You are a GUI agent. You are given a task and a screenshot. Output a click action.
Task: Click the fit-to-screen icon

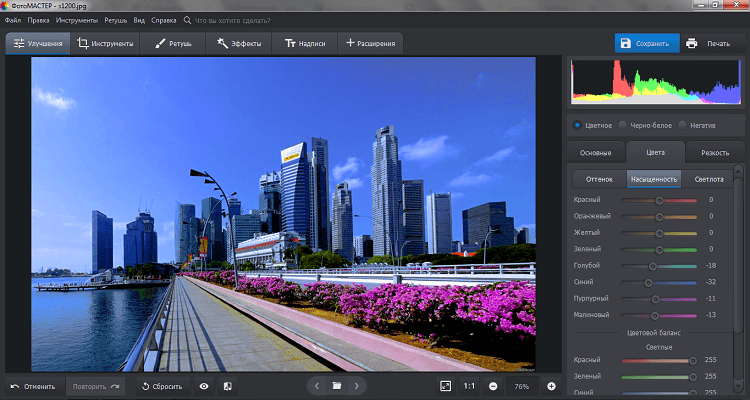click(446, 385)
